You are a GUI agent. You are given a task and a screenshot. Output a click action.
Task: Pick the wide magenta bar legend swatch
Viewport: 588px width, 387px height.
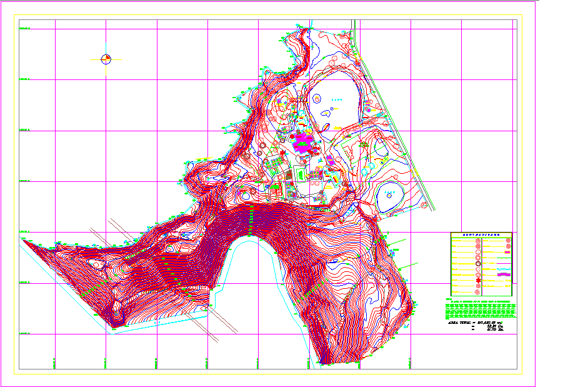click(504, 274)
